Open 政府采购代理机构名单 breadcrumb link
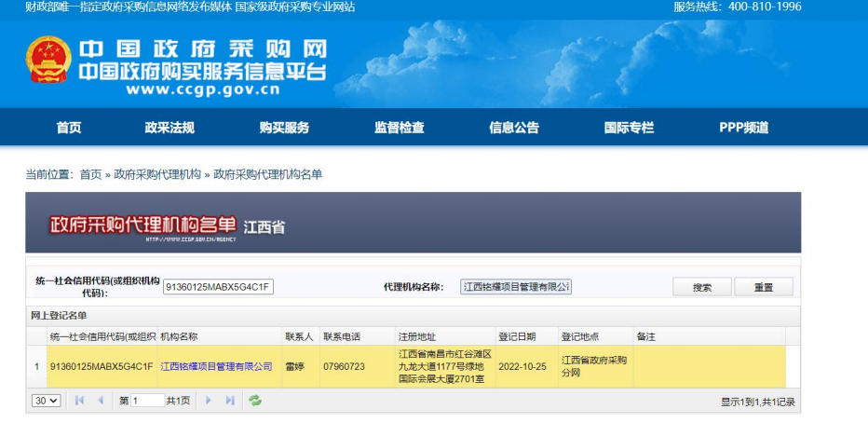Viewport: 868px width, 423px height. pos(268,175)
